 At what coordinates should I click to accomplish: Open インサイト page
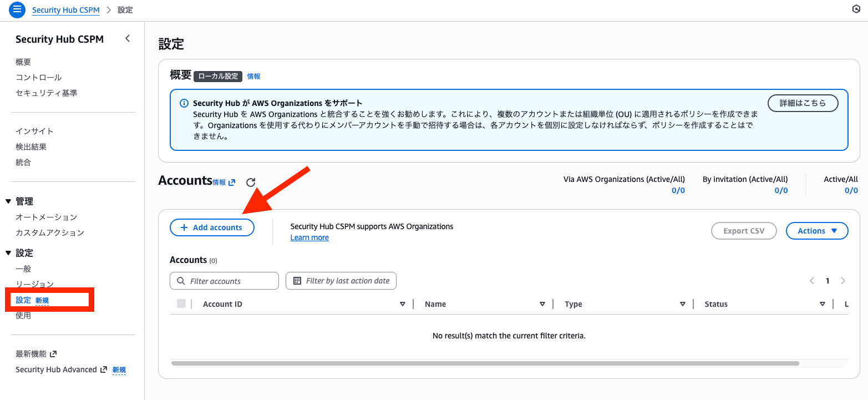35,131
